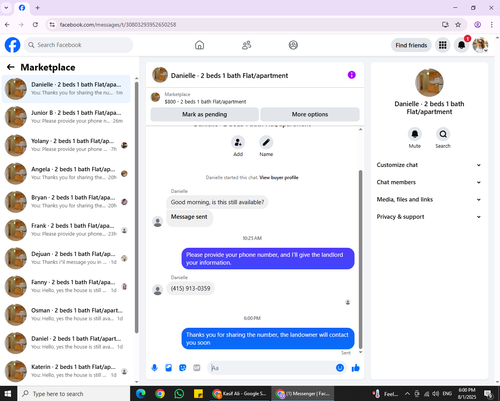This screenshot has height=401, width=500.
Task: Open the Katerin conversation
Action: tap(66, 371)
